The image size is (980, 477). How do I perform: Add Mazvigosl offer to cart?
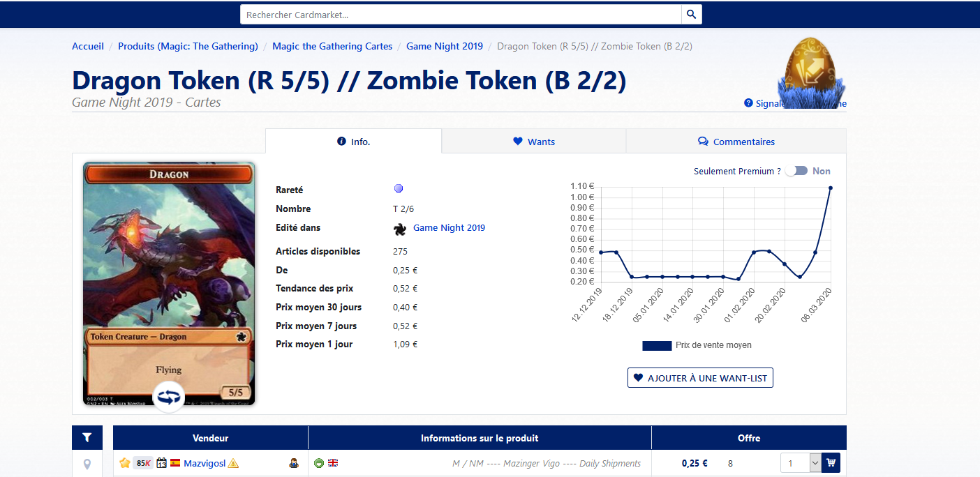click(831, 463)
